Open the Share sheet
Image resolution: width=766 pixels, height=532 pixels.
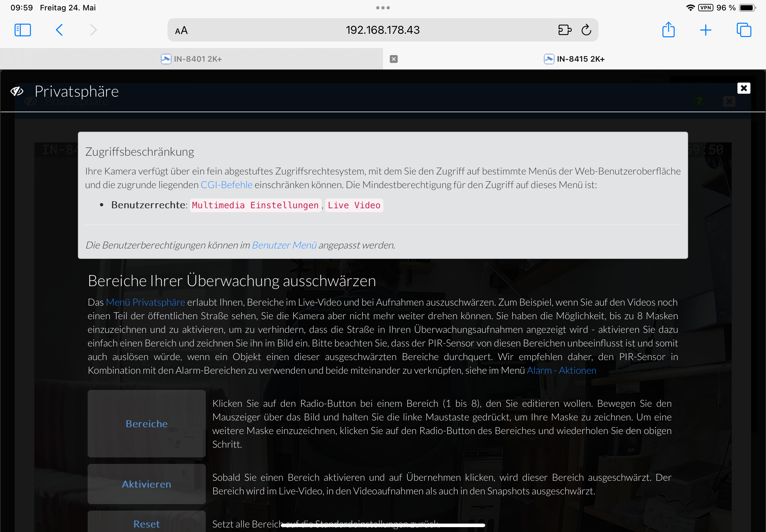coord(668,30)
